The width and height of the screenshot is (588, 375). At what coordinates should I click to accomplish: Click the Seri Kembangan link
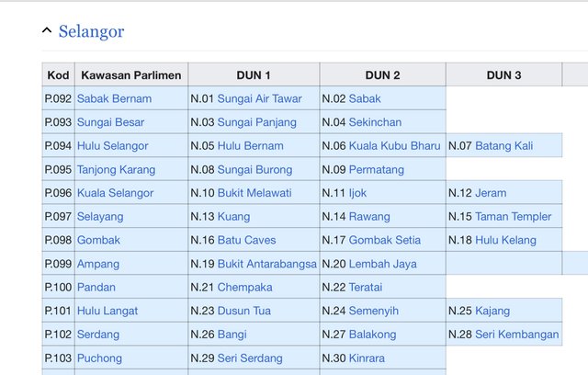click(x=516, y=335)
